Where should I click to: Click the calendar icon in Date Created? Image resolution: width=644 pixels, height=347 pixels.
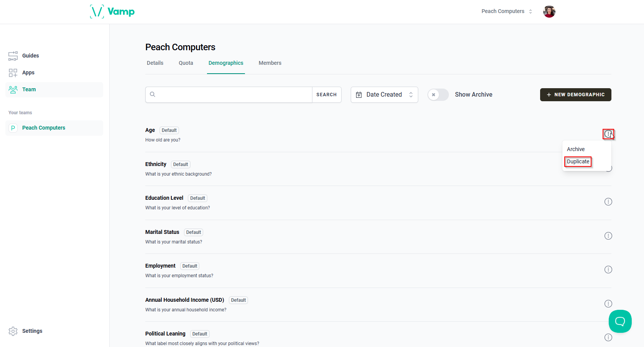tap(359, 95)
